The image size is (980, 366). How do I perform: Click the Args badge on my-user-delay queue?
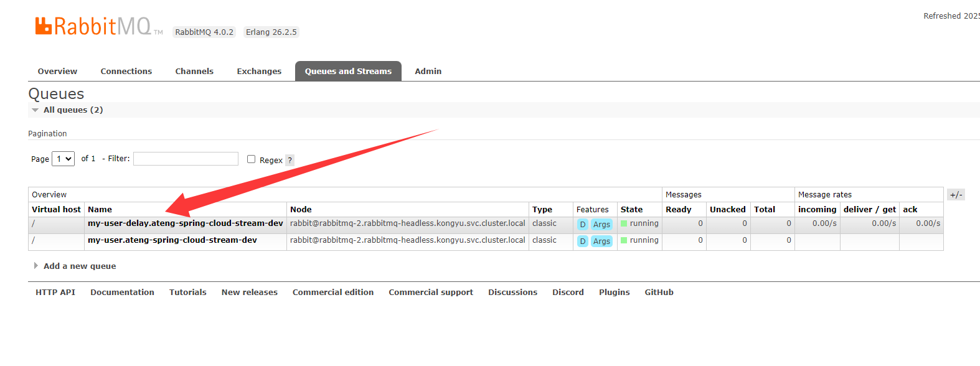pos(601,224)
